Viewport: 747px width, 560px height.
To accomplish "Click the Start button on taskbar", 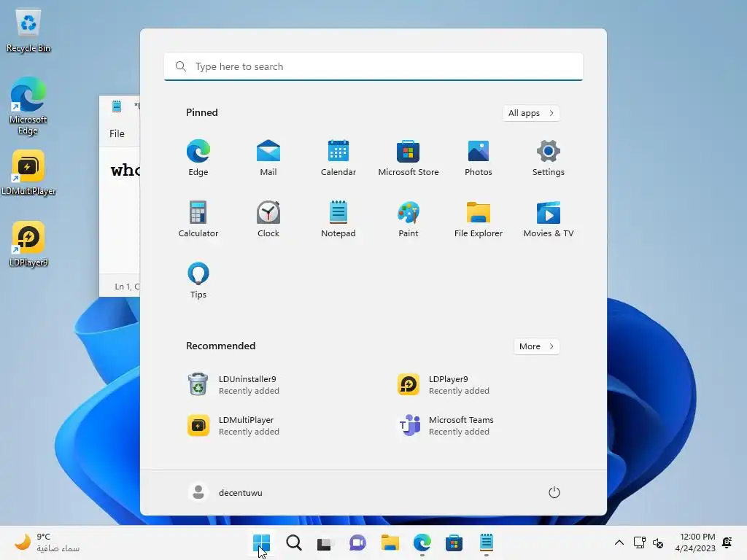I will click(262, 542).
